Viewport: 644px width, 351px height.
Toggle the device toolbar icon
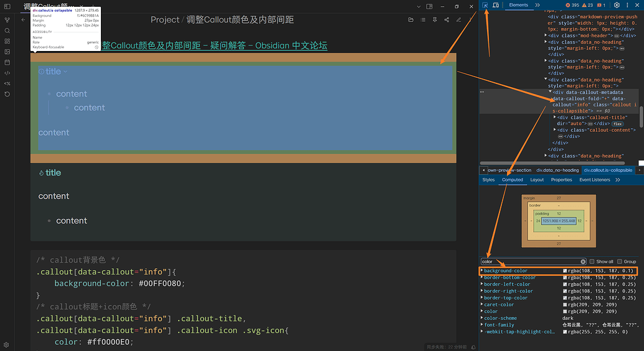[x=496, y=5]
